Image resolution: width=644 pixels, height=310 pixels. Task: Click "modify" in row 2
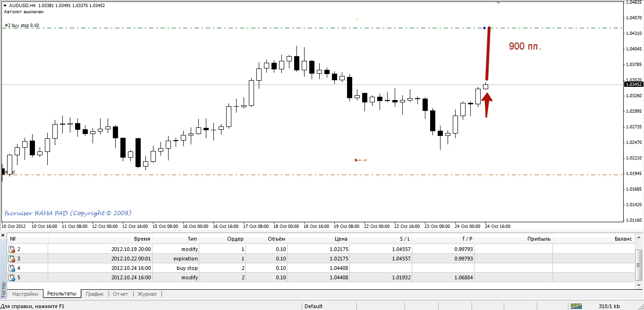(190, 249)
